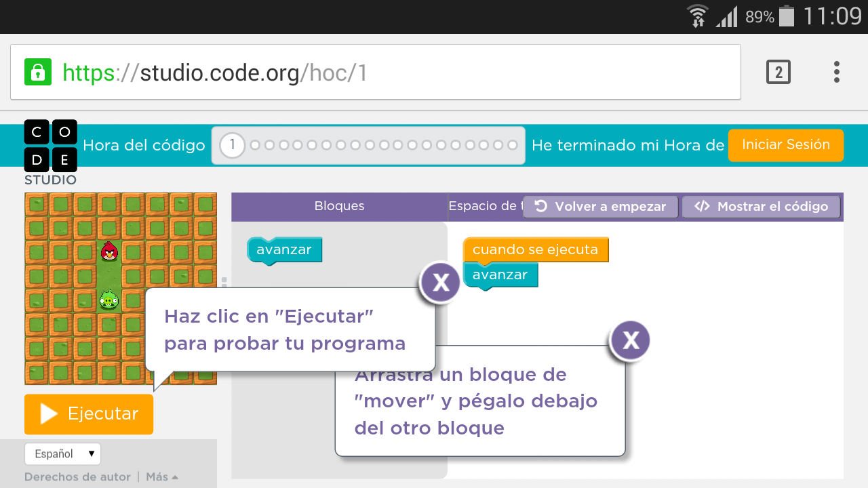This screenshot has width=868, height=488.
Task: Open the Español language dropdown
Action: pyautogui.click(x=62, y=454)
